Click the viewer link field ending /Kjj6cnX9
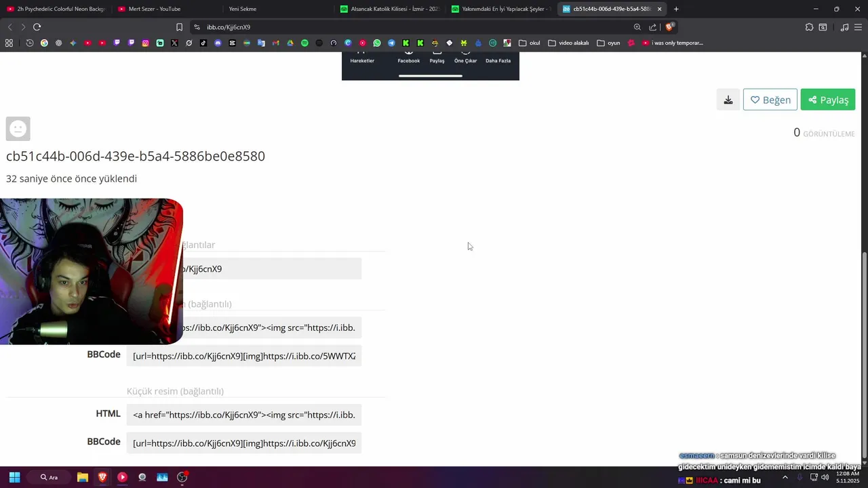This screenshot has height=488, width=868. click(x=244, y=268)
